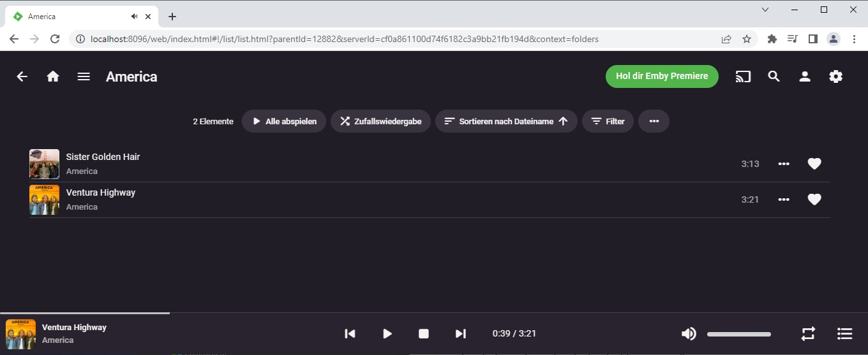The image size is (868, 355).
Task: Open the Chrome three-dot menu
Action: (x=854, y=39)
